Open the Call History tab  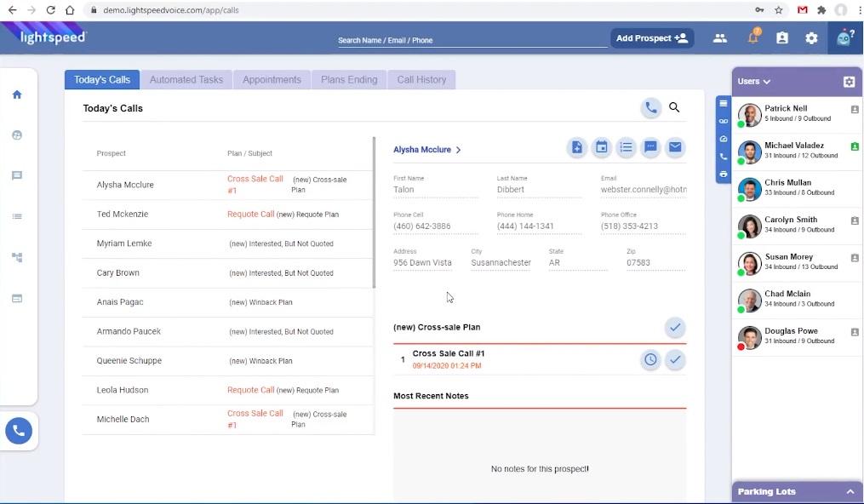tap(421, 80)
